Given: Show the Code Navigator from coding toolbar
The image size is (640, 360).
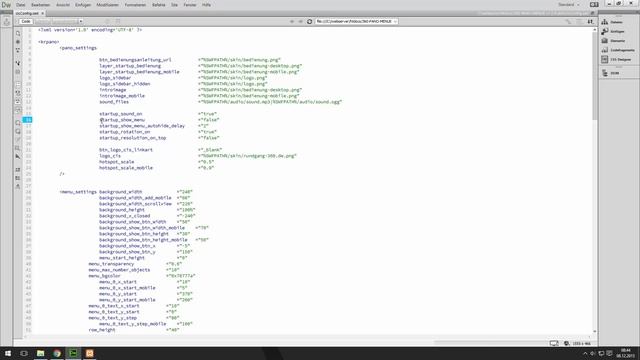Looking at the screenshot, I should click(18, 42).
